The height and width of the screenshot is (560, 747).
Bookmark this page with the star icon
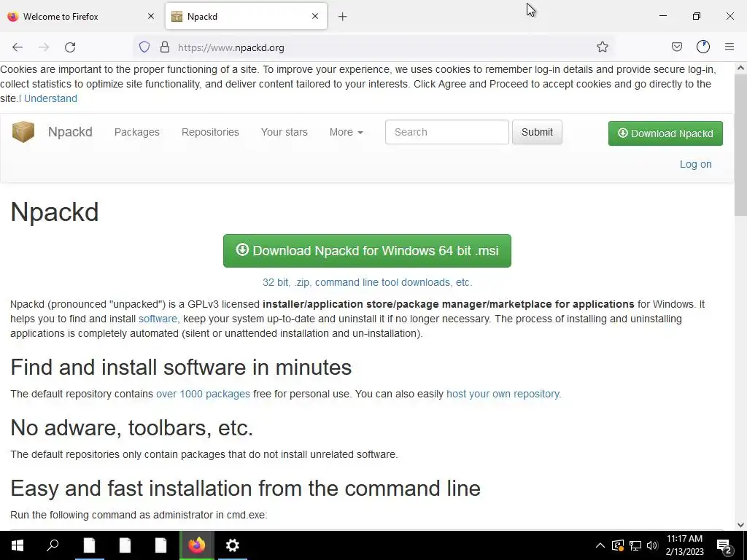click(x=602, y=47)
